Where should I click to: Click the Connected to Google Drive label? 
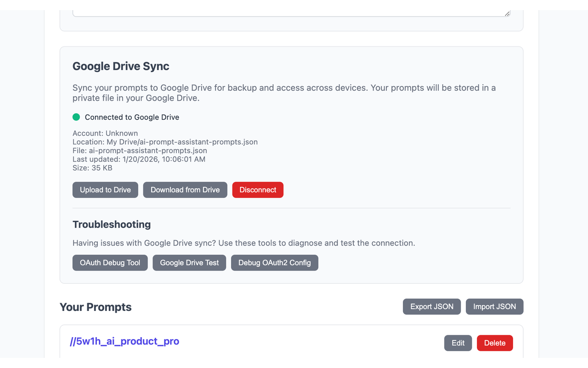(132, 117)
